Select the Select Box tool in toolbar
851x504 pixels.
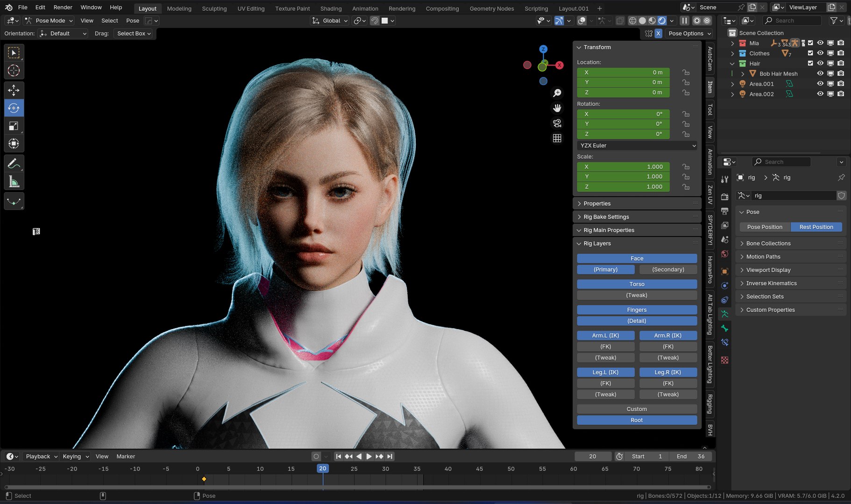14,53
